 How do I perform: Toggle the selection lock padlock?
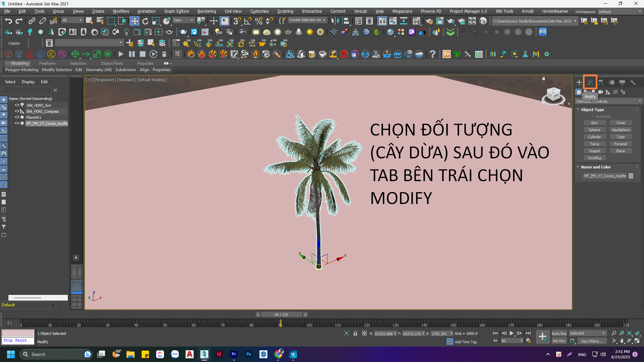pos(355,333)
